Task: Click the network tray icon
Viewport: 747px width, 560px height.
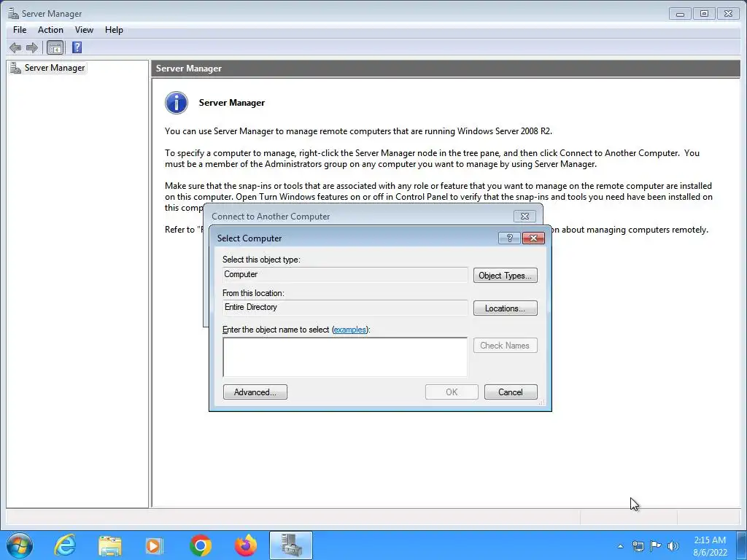Action: point(638,546)
